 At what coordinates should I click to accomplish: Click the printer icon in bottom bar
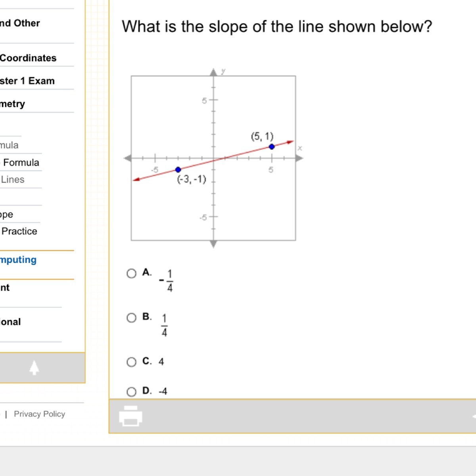131,416
